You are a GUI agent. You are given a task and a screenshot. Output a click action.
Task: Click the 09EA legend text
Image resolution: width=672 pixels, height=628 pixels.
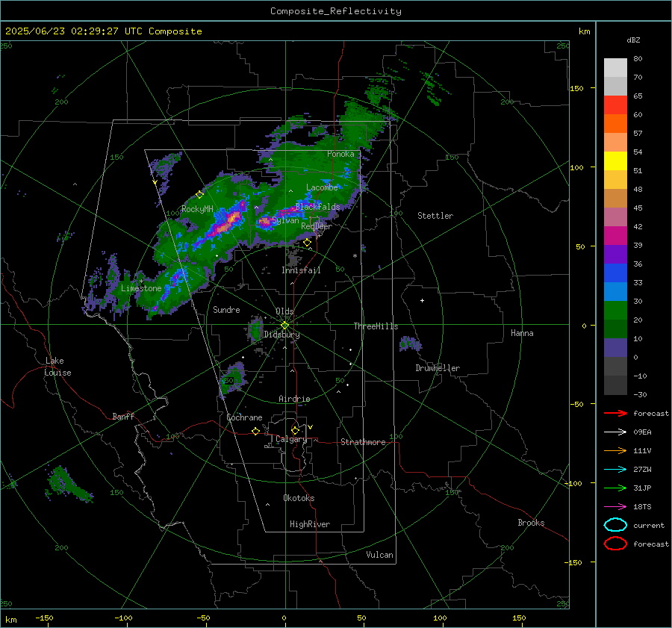pyautogui.click(x=642, y=432)
